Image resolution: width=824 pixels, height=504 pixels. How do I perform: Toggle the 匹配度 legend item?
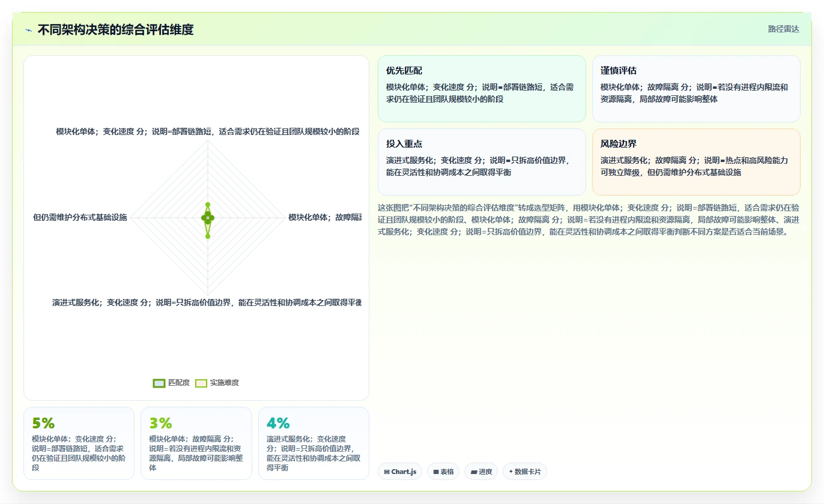(x=172, y=383)
